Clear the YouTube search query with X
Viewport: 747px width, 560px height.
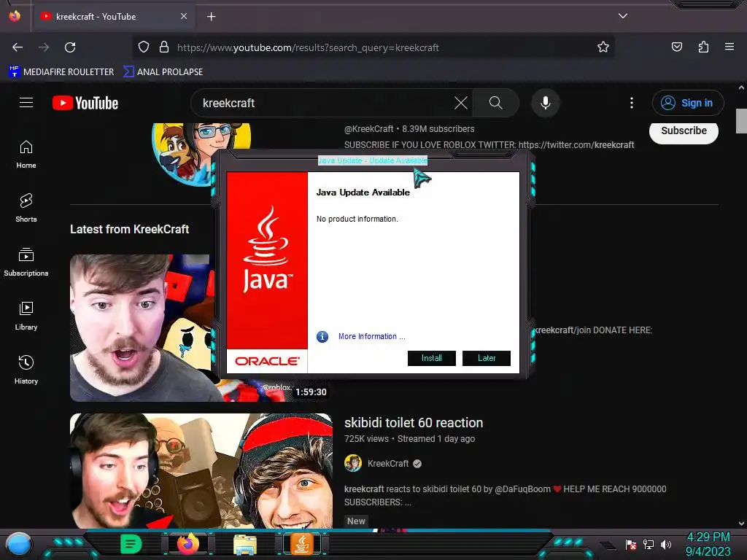coord(461,103)
